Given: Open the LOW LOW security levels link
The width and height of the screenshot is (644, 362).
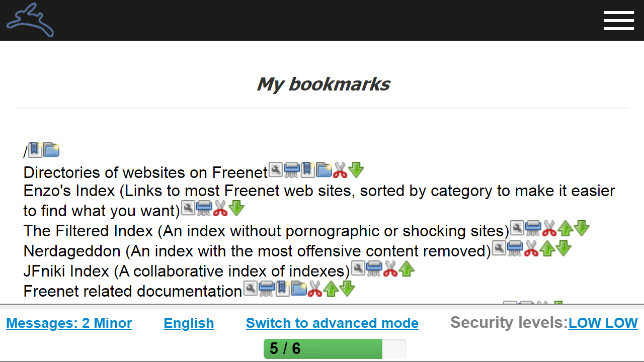Looking at the screenshot, I should [603, 323].
